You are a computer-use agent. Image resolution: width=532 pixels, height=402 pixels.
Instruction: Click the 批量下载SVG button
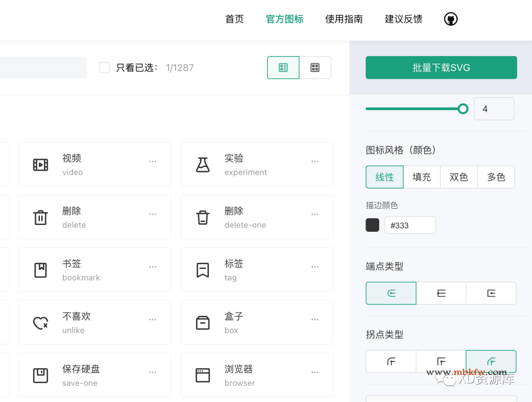[x=441, y=67]
